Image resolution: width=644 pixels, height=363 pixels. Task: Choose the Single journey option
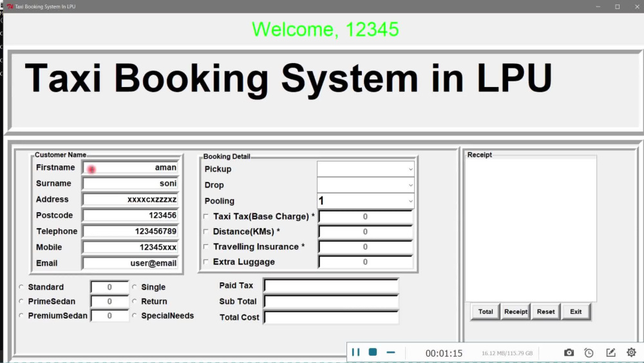(x=135, y=287)
